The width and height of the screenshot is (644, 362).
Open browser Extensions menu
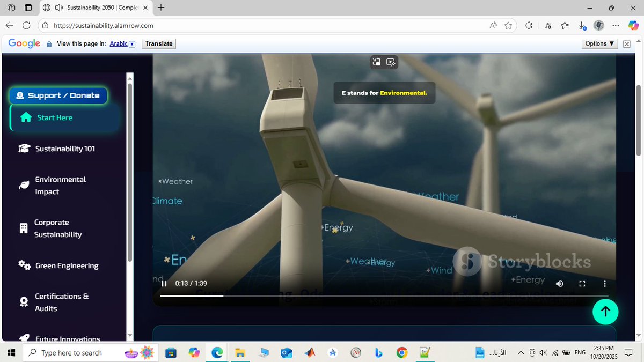click(x=529, y=25)
